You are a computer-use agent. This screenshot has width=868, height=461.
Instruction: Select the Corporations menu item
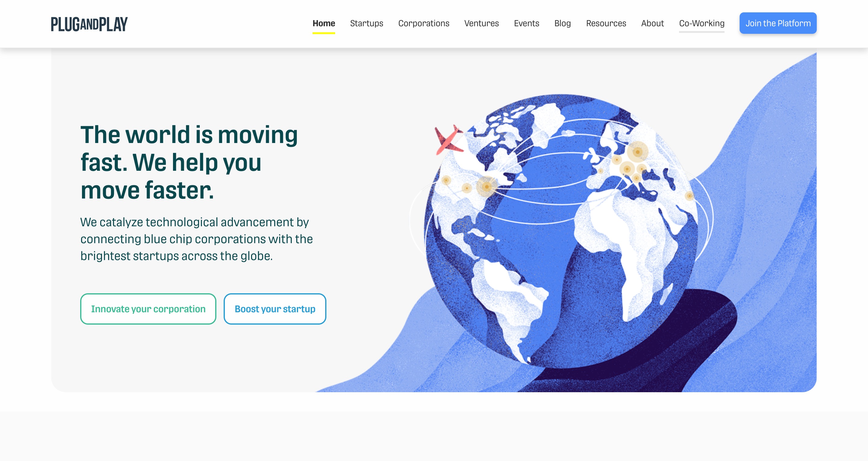424,23
